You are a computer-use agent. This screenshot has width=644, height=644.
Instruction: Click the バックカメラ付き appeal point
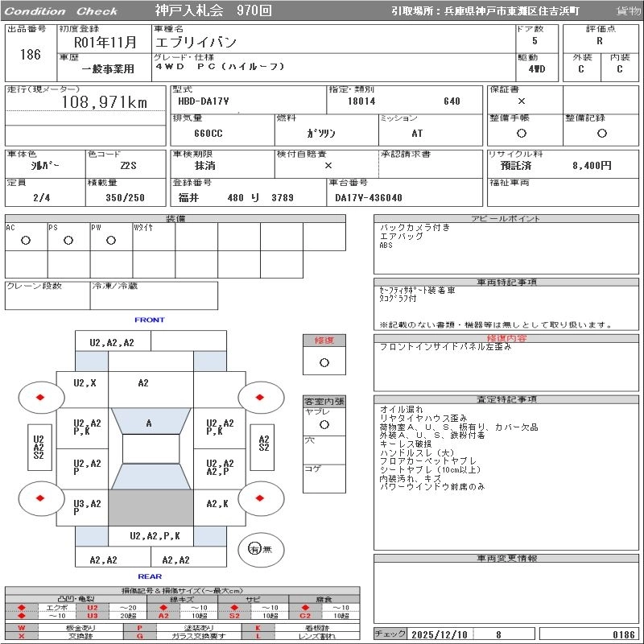(415, 227)
